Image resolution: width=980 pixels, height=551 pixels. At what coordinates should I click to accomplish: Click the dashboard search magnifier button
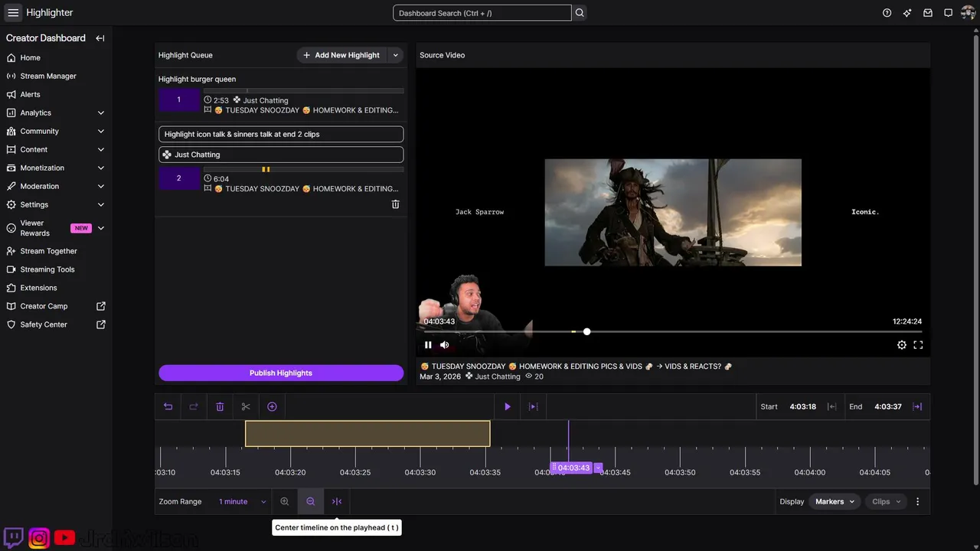(580, 13)
